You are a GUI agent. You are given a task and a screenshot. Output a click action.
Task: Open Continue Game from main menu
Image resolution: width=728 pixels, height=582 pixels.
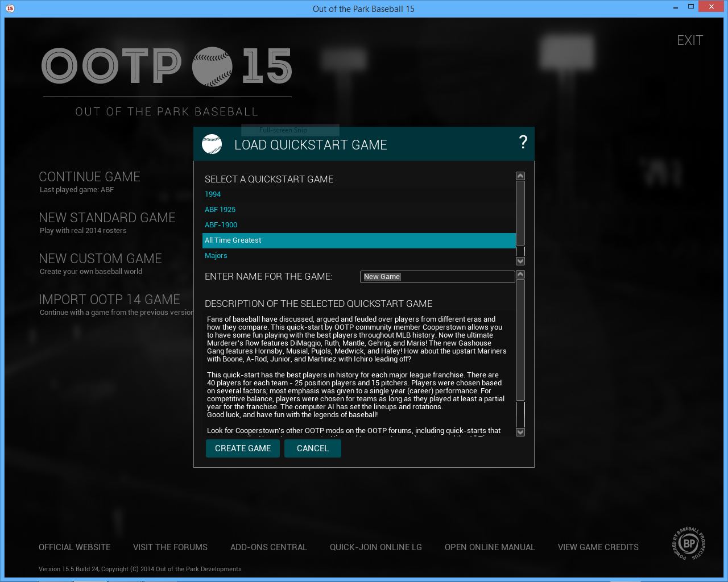click(89, 177)
